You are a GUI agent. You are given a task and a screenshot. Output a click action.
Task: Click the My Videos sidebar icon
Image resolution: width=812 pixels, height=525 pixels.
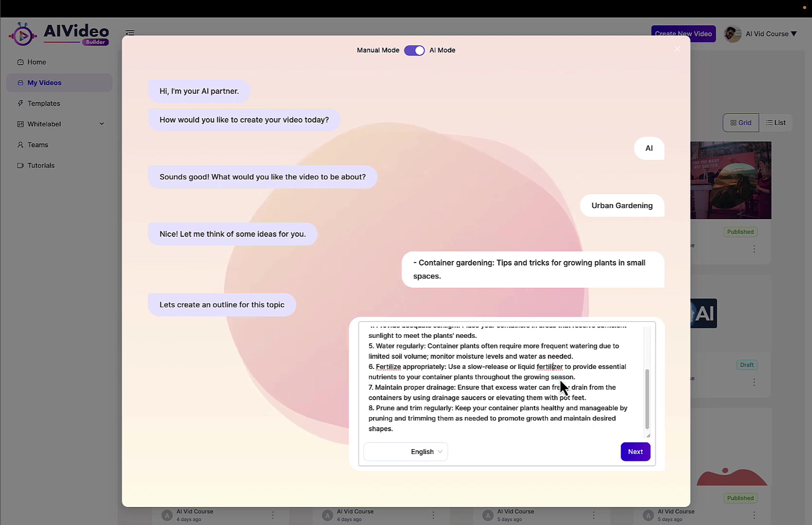coord(20,83)
